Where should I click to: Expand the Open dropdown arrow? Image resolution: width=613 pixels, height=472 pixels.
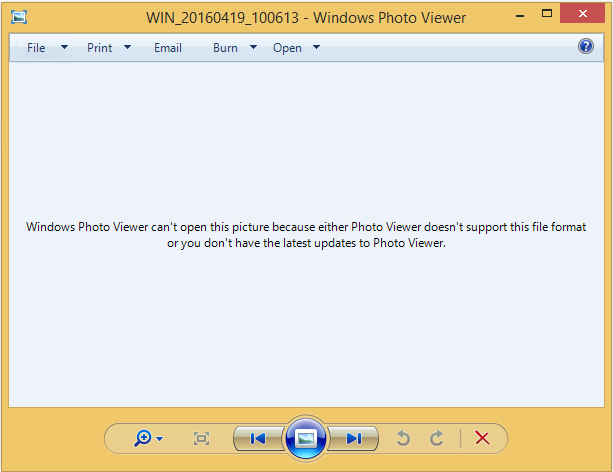coord(316,47)
